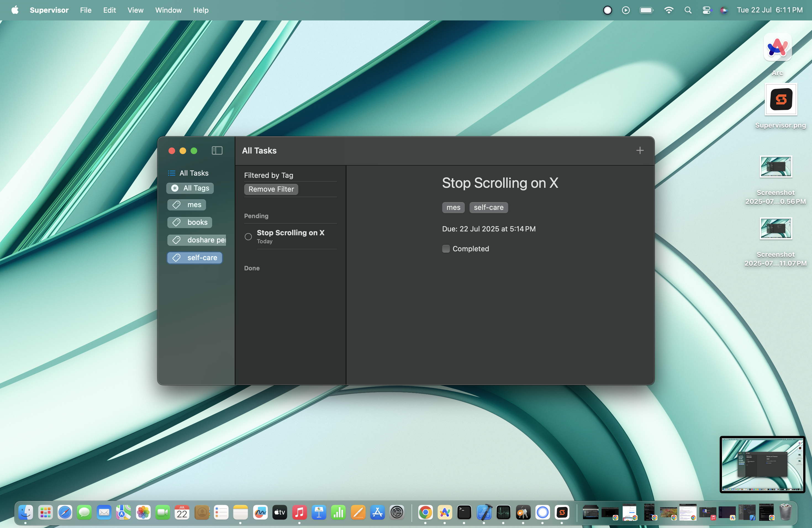Open Safari from Dock
Image resolution: width=812 pixels, height=528 pixels.
65,512
